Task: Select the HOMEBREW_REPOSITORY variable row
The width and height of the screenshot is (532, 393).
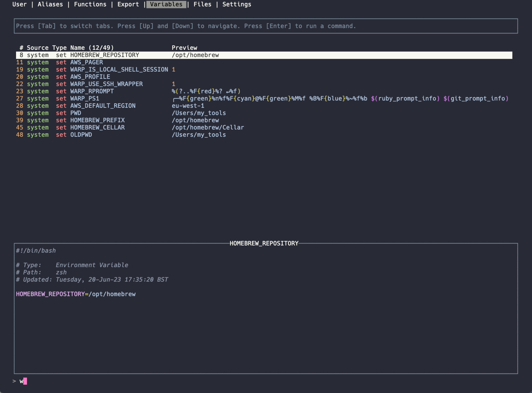Action: 104,55
